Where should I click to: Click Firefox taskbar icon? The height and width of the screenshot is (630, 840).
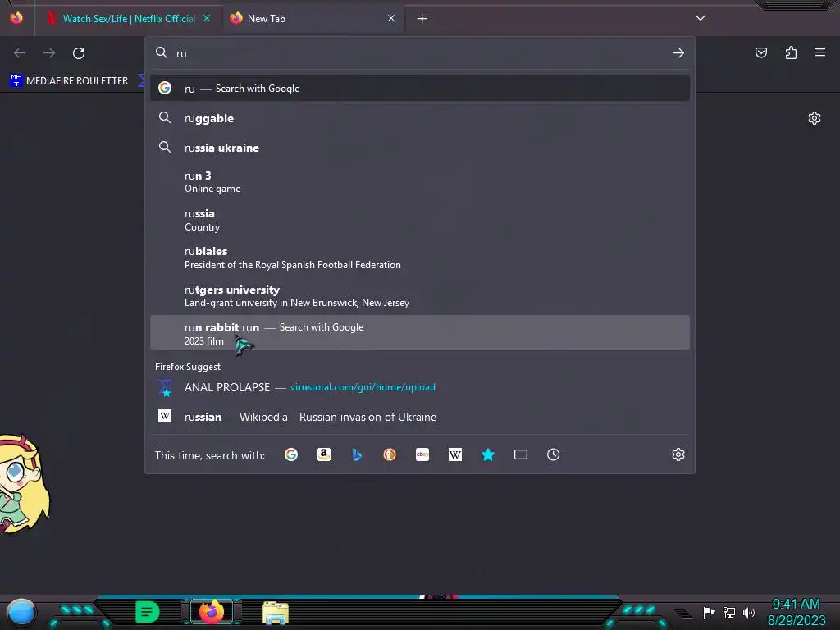tap(211, 612)
